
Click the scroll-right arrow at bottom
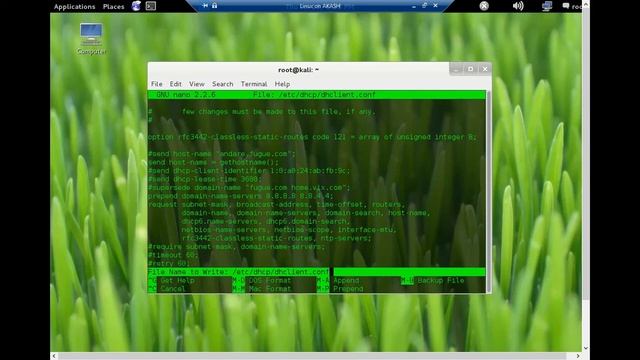(578, 356)
